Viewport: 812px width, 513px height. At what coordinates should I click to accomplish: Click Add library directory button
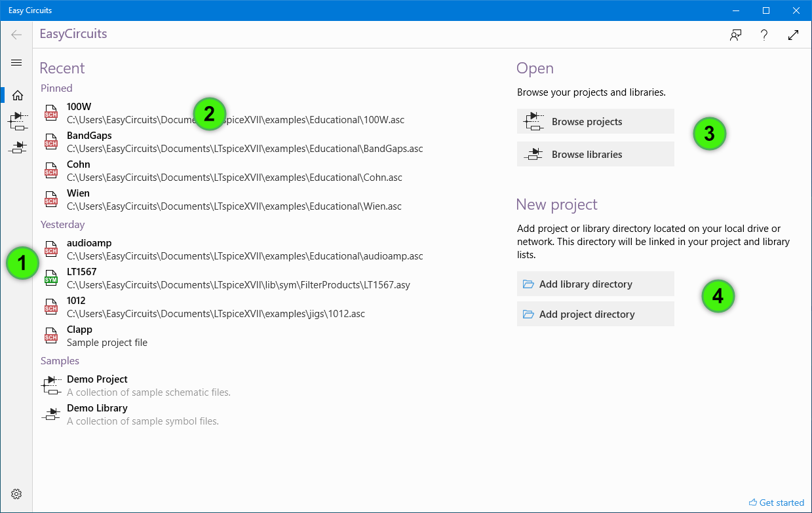[x=595, y=284]
